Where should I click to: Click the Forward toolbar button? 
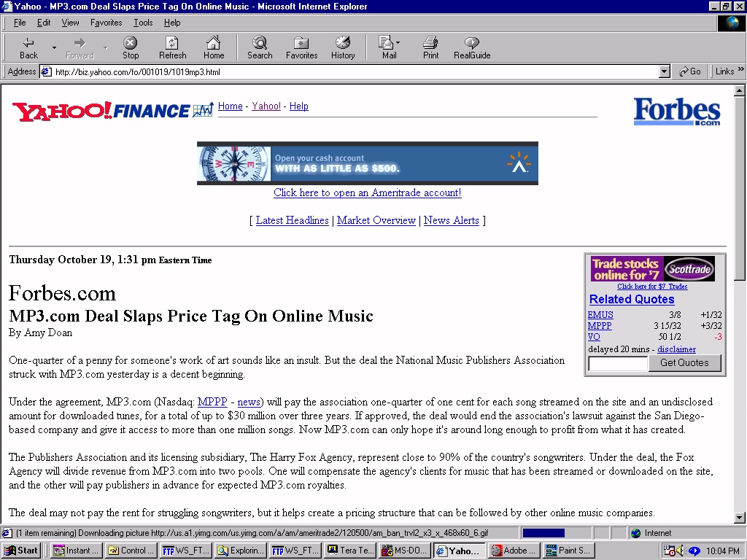[80, 48]
